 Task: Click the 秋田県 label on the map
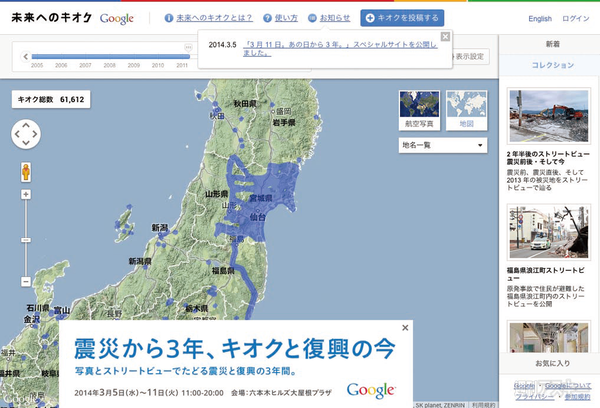pyautogui.click(x=245, y=104)
